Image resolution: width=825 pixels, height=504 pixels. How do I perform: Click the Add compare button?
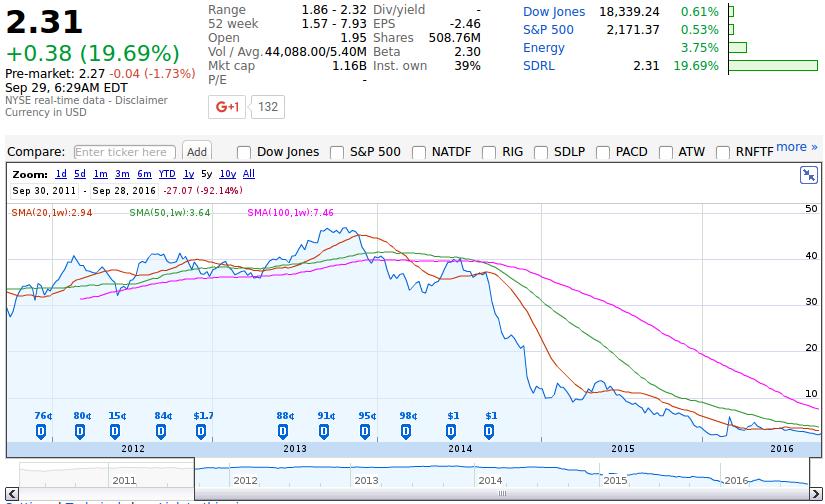tap(197, 152)
